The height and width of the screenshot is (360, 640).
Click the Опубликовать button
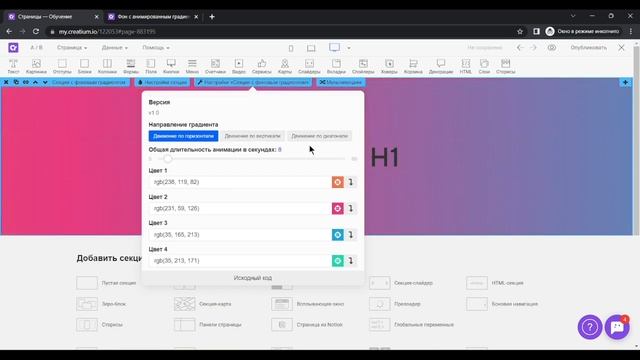click(589, 48)
